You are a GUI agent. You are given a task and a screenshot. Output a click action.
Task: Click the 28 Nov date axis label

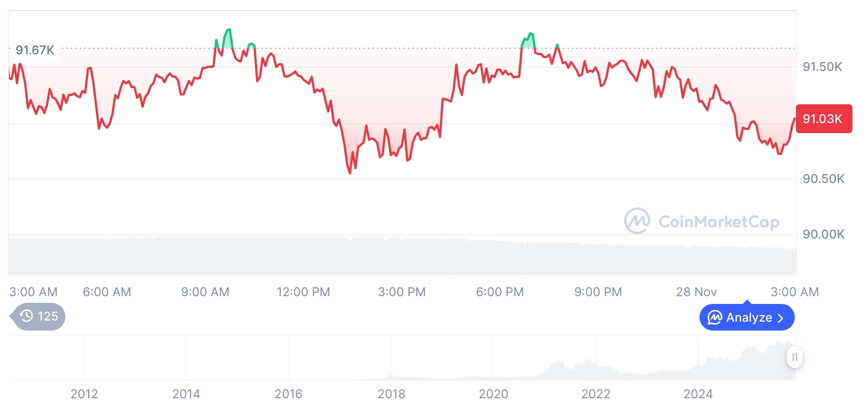coord(696,292)
